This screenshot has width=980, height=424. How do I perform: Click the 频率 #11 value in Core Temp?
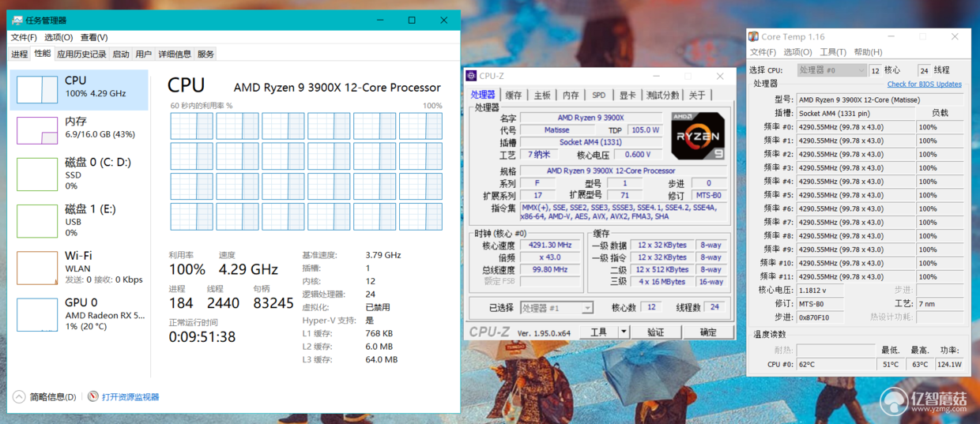[855, 276]
